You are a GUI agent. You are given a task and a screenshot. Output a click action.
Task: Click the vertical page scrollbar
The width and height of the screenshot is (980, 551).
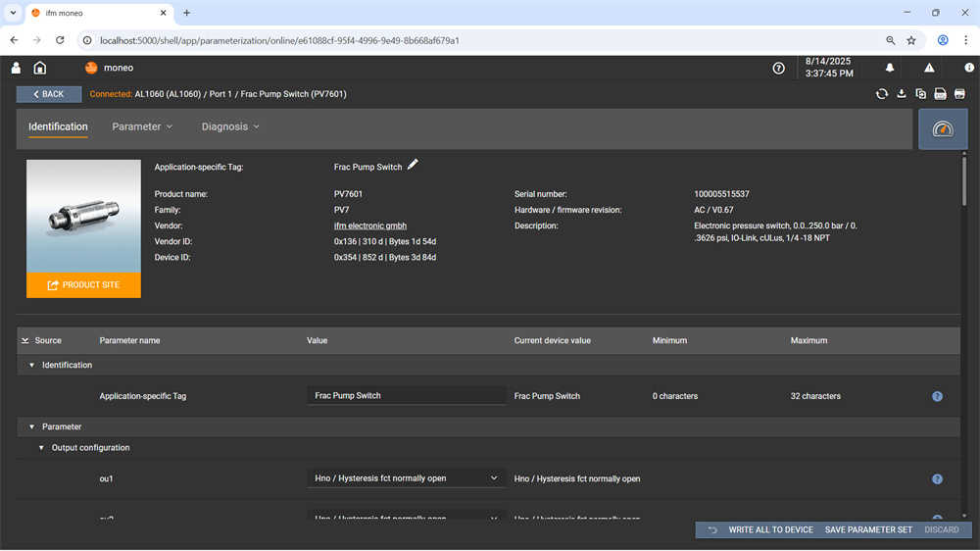pos(963,181)
